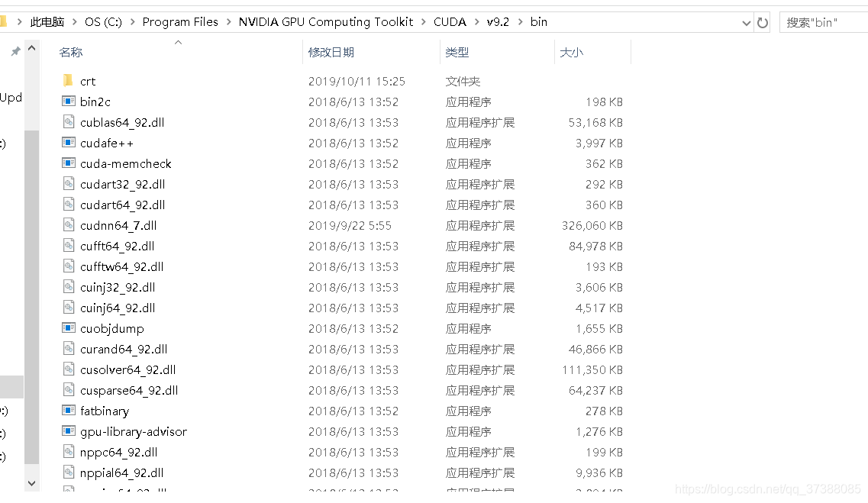The width and height of the screenshot is (868, 503).
Task: Click the 111,350 KB size value
Action: point(592,369)
